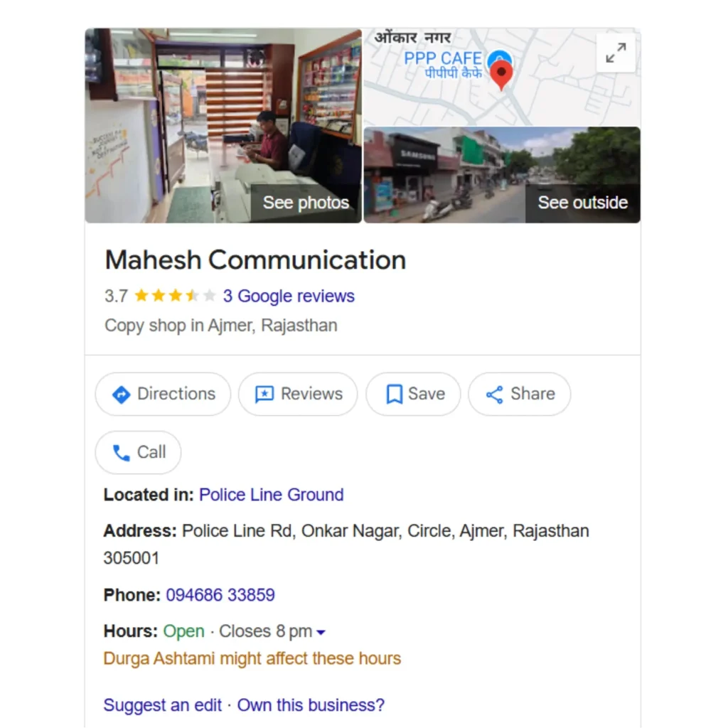
Task: Click the blue Directions diamond icon
Action: (x=121, y=394)
